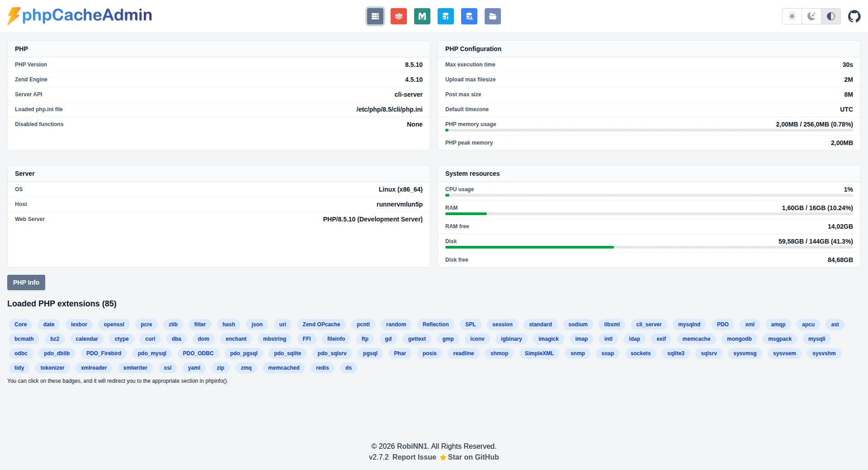Open the memcache extension badge

coord(696,339)
